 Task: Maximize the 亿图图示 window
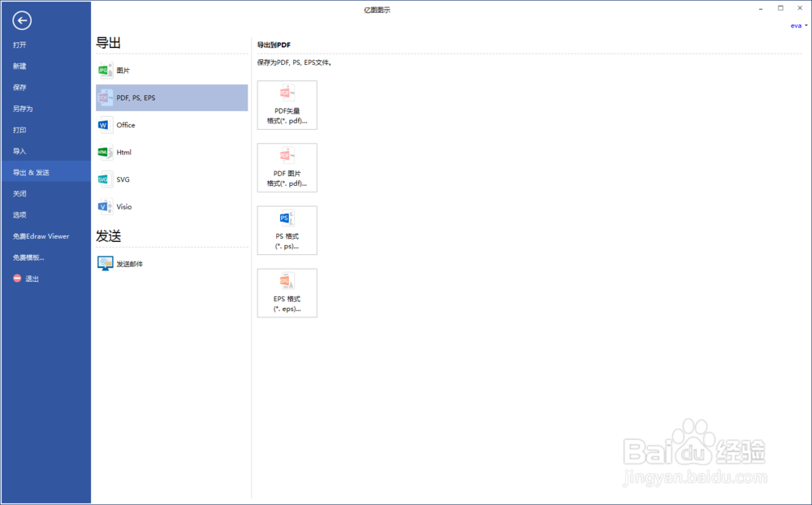click(x=780, y=8)
